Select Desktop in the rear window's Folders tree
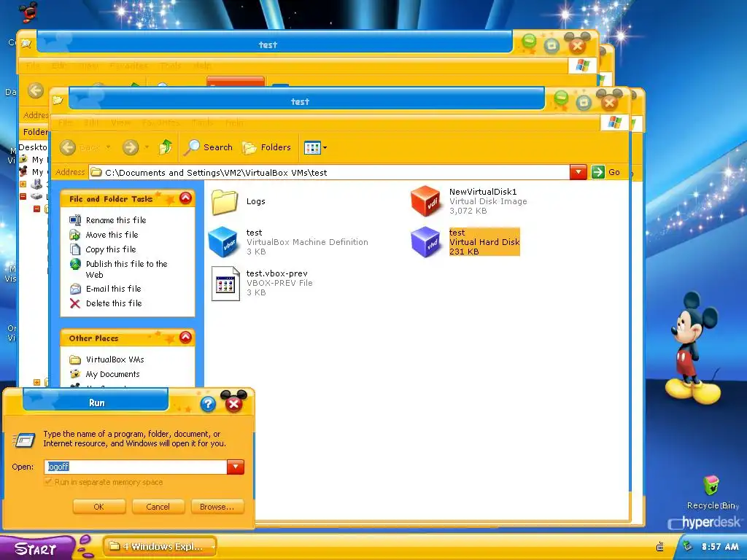Image resolution: width=747 pixels, height=560 pixels. click(x=32, y=147)
